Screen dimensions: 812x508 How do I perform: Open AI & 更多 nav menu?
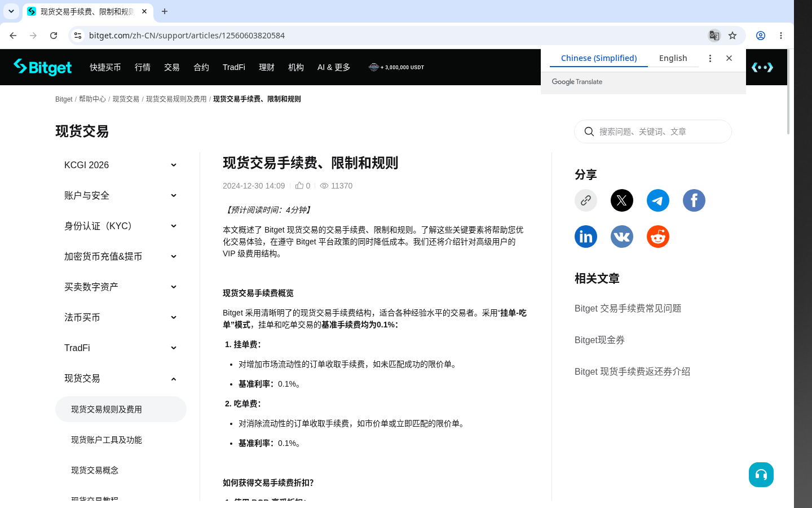[x=334, y=67]
